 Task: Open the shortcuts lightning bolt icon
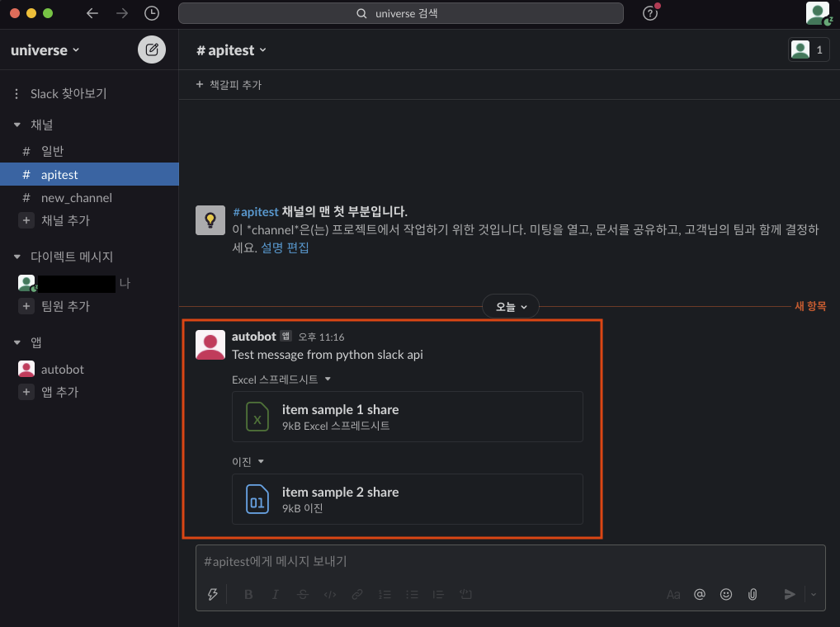click(x=213, y=594)
